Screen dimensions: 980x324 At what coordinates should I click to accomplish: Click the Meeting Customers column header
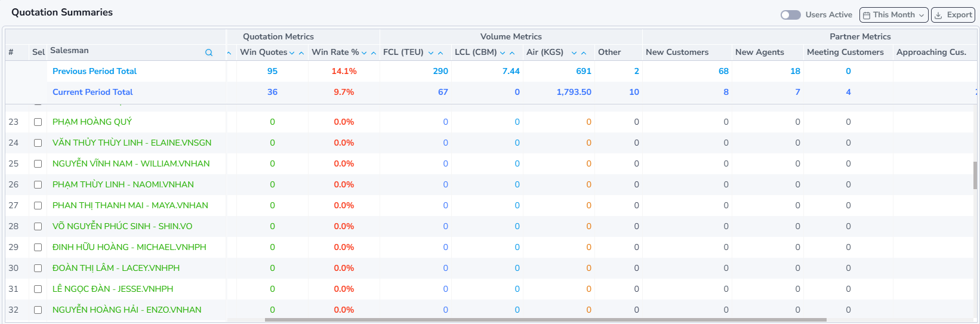(x=845, y=53)
